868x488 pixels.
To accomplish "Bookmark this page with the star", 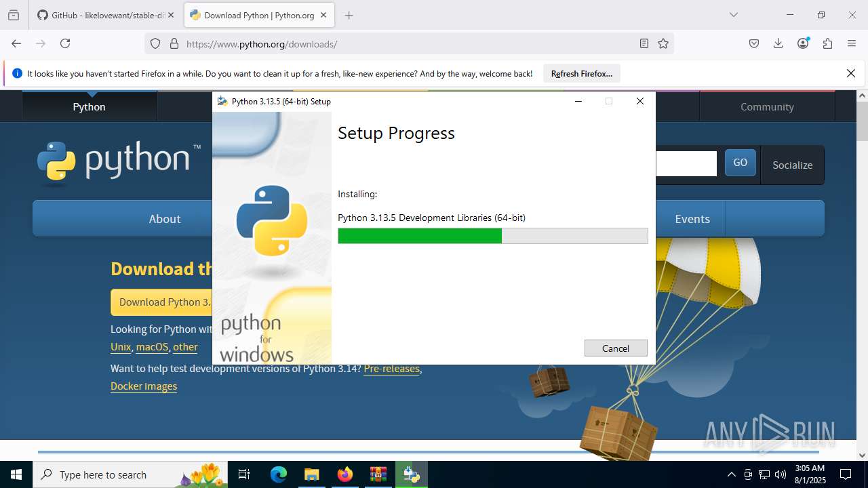I will 663,43.
